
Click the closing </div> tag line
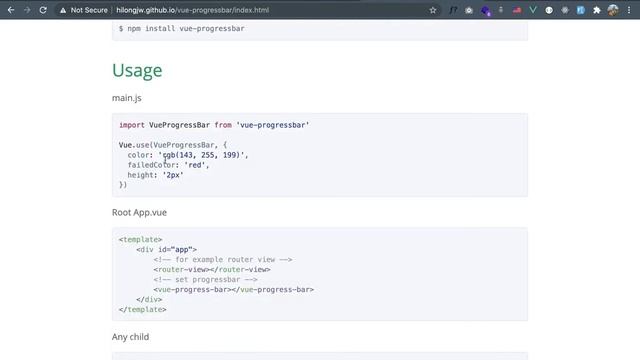149,300
